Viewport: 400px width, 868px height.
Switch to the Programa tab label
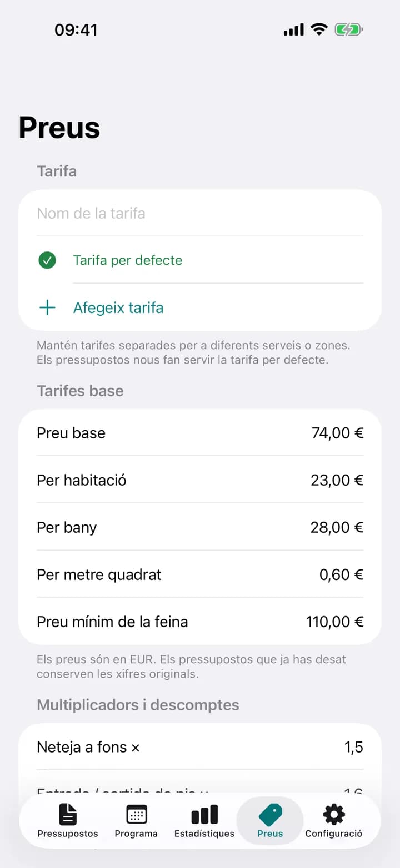136,834
